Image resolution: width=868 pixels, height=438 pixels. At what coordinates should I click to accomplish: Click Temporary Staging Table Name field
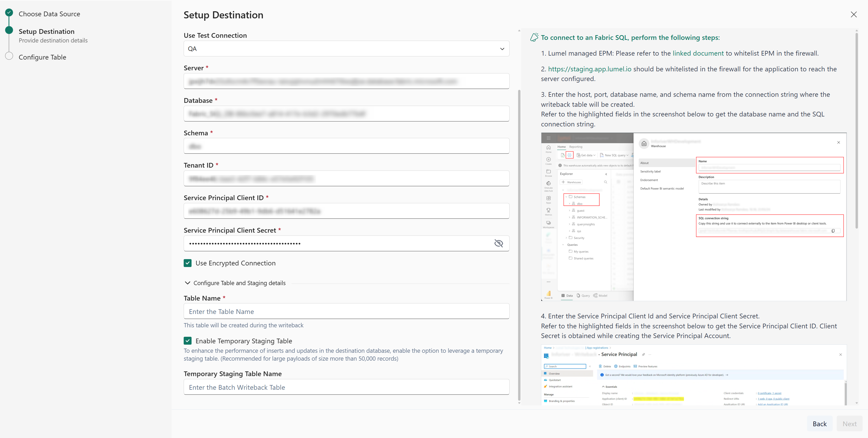(346, 387)
